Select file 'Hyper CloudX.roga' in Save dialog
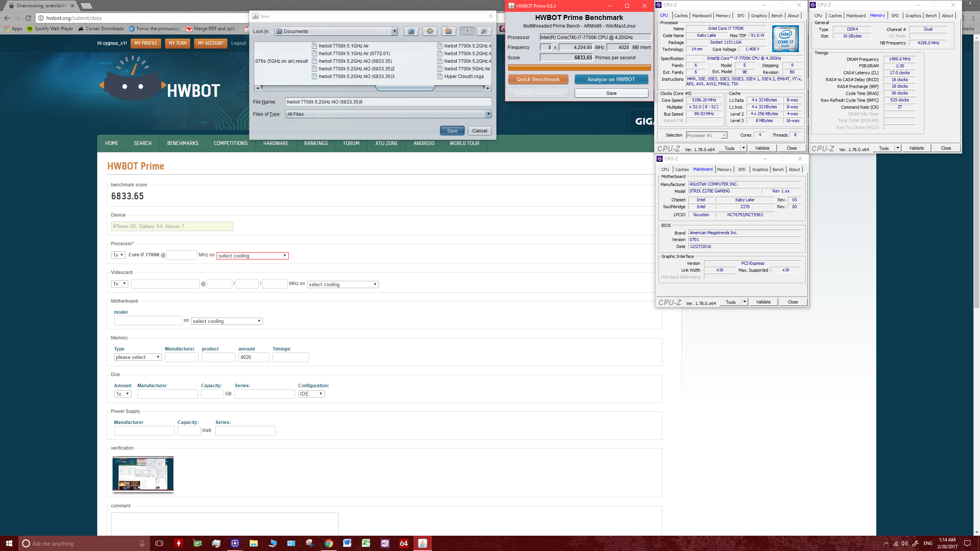980x551 pixels. tap(464, 77)
